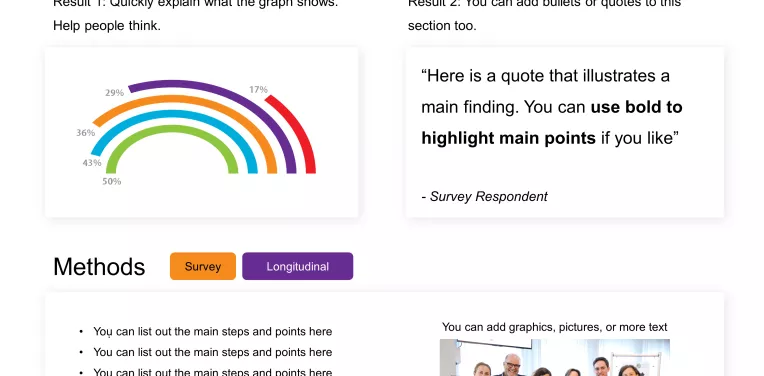This screenshot has width=764, height=376.
Task: Click the first methods bullet point
Action: tap(212, 332)
